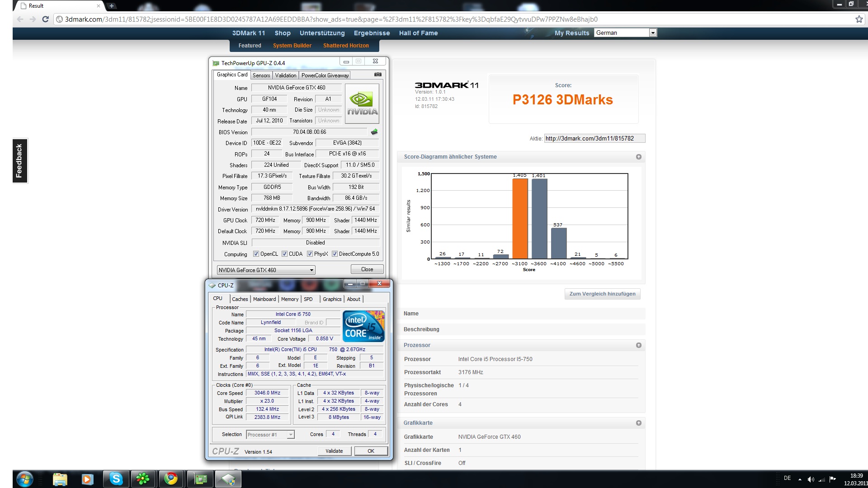Click the Intel Core i5 logo in CPU-Z

(363, 326)
